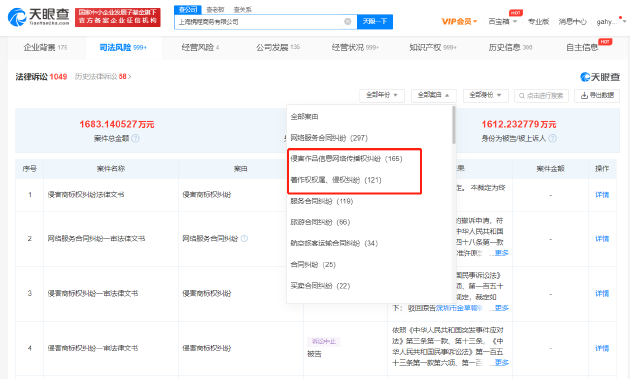Click case name 网络服务合同纠纷一审法律文书
Screen dimensions: 630x379
[x=96, y=238]
